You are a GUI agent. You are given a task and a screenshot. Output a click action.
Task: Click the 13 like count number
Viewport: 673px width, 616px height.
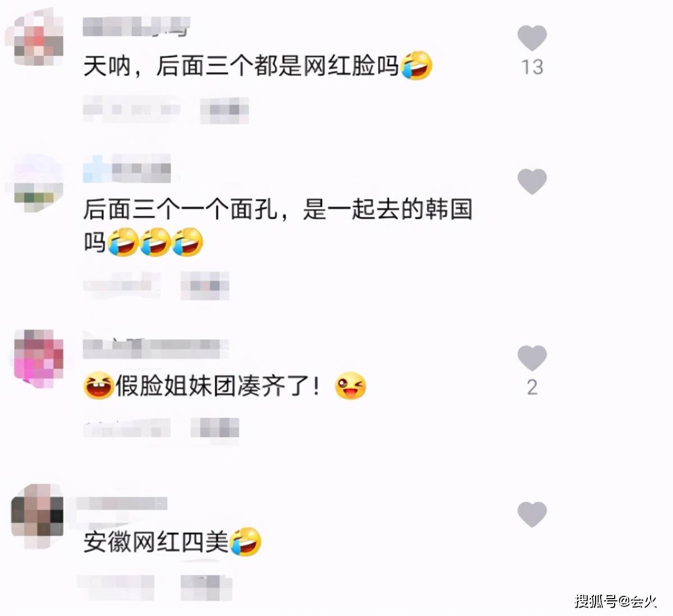(x=532, y=67)
